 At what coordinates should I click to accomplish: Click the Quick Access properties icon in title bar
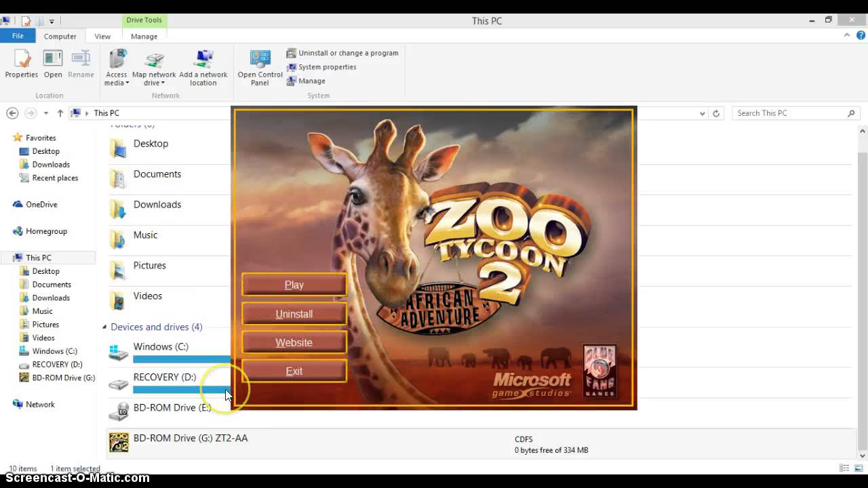pos(26,21)
